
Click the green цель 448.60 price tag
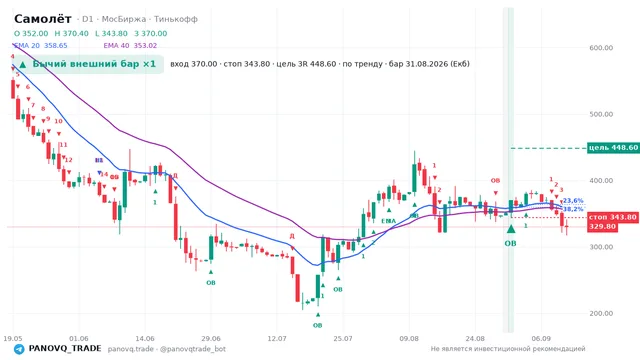[x=613, y=148]
